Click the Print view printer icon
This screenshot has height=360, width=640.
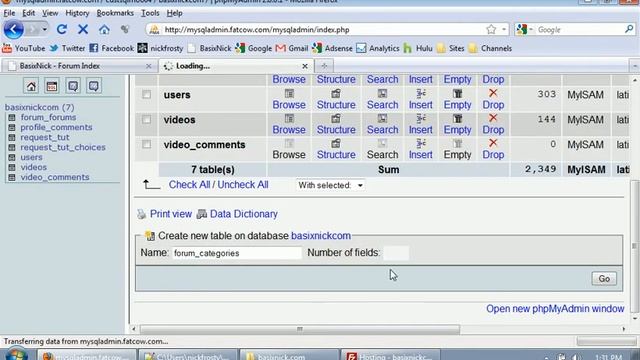(141, 214)
